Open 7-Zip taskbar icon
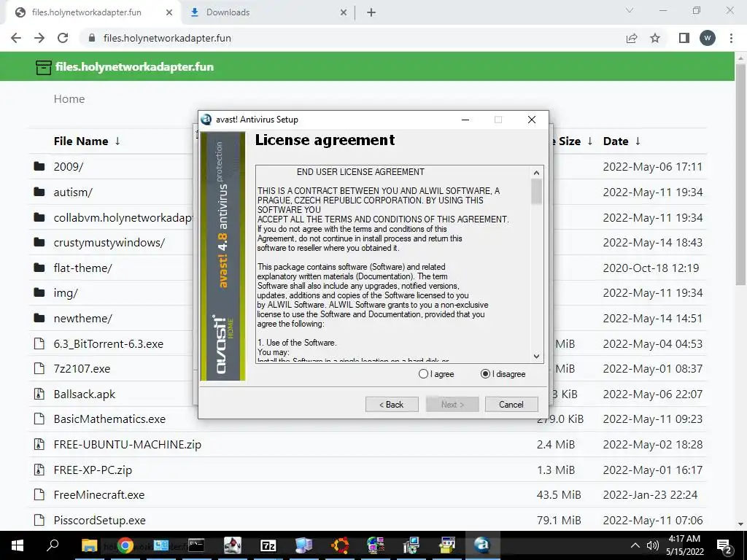 268,545
